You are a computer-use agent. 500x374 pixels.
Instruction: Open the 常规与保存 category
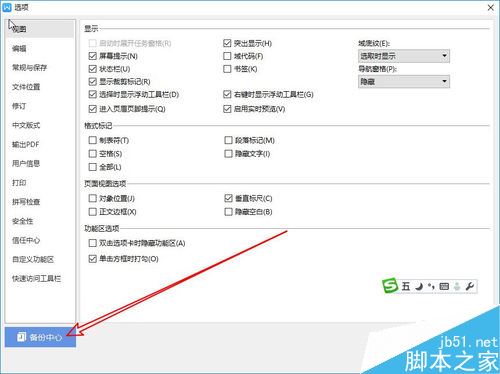(x=30, y=68)
